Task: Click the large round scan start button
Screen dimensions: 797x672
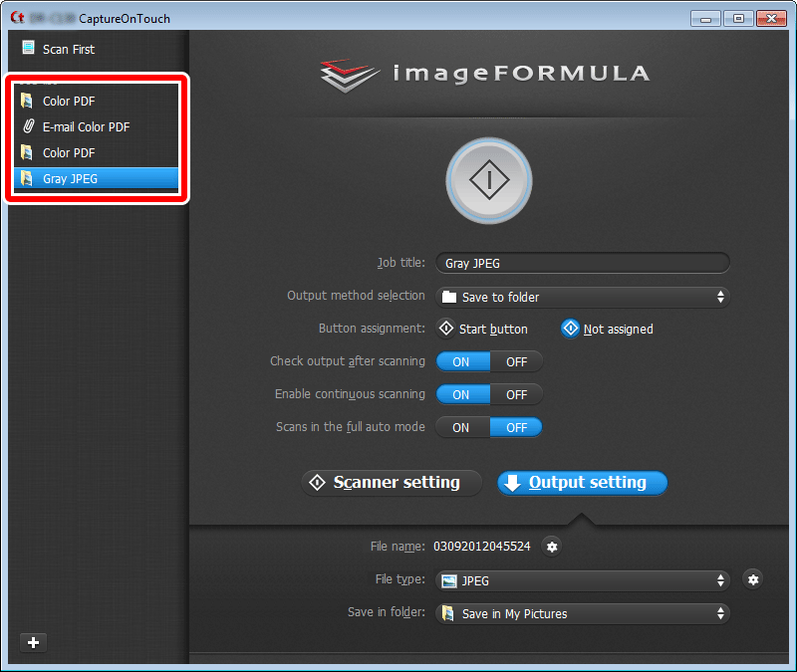Action: (489, 180)
